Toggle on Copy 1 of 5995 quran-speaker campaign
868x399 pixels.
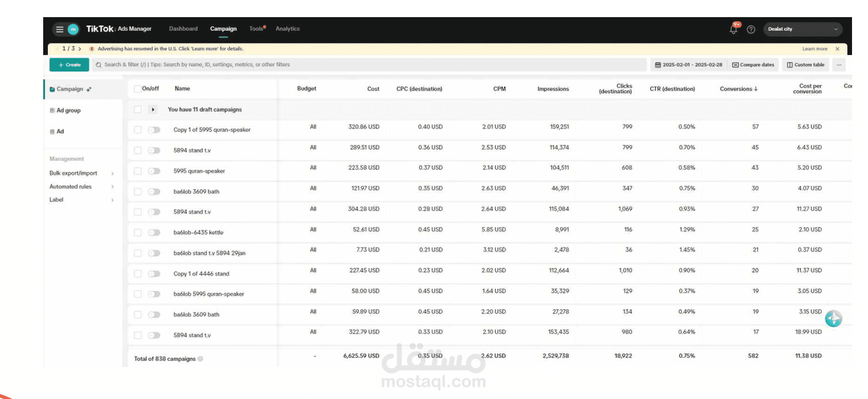[x=154, y=130]
